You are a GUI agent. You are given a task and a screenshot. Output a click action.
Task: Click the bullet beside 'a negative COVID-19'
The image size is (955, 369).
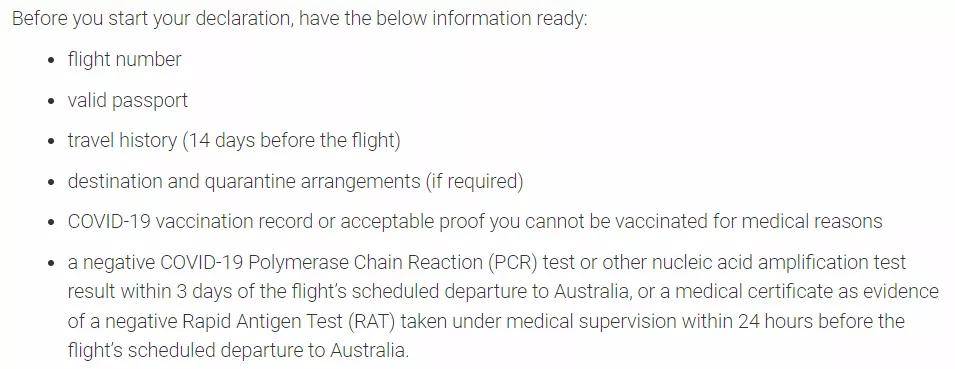52,264
